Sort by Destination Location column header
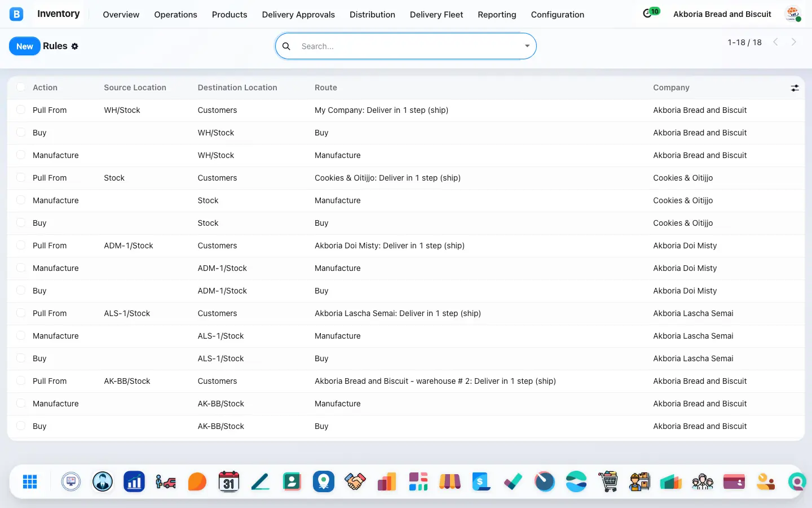812x508 pixels. point(237,87)
